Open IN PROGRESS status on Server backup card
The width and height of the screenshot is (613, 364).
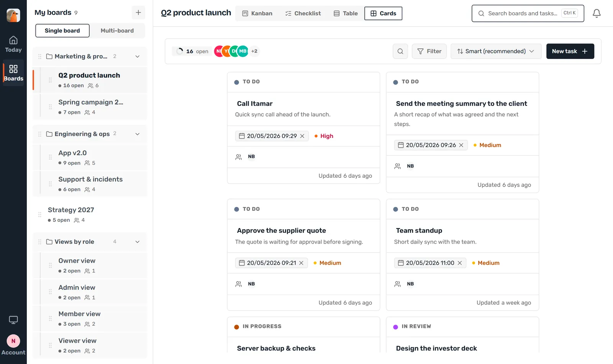[x=258, y=326]
